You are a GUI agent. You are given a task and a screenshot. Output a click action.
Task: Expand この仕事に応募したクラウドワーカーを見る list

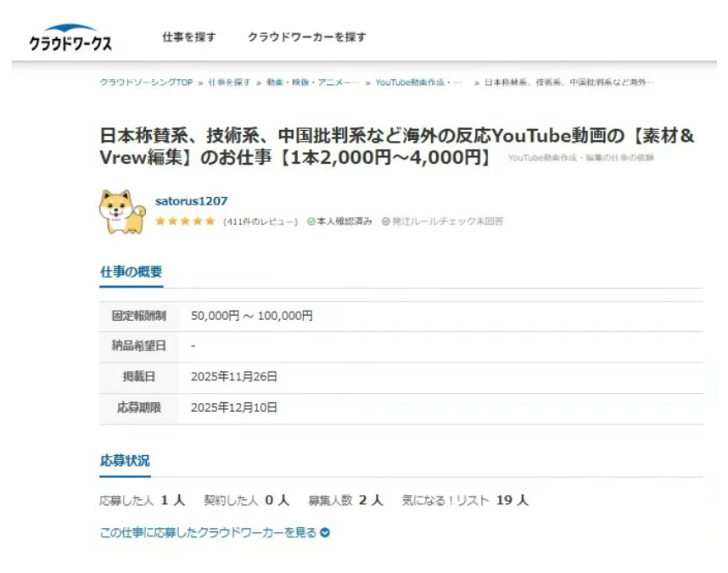[x=208, y=533]
